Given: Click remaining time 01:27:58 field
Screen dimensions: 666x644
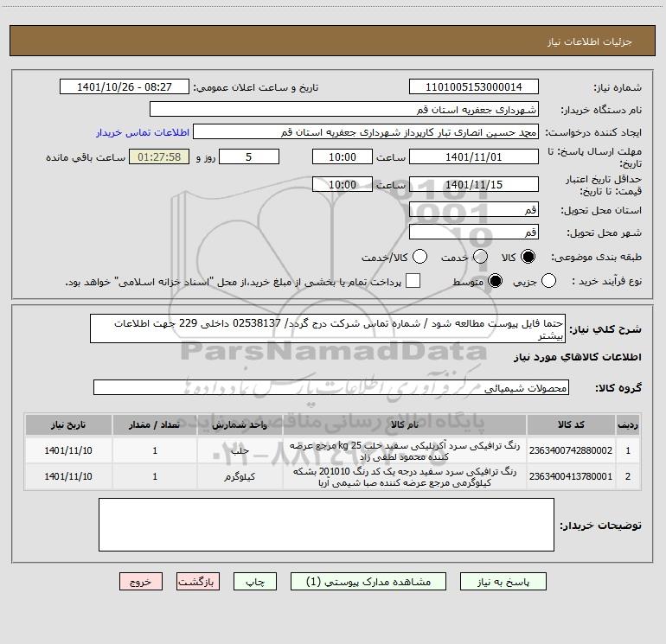Looking at the screenshot, I should (159, 156).
